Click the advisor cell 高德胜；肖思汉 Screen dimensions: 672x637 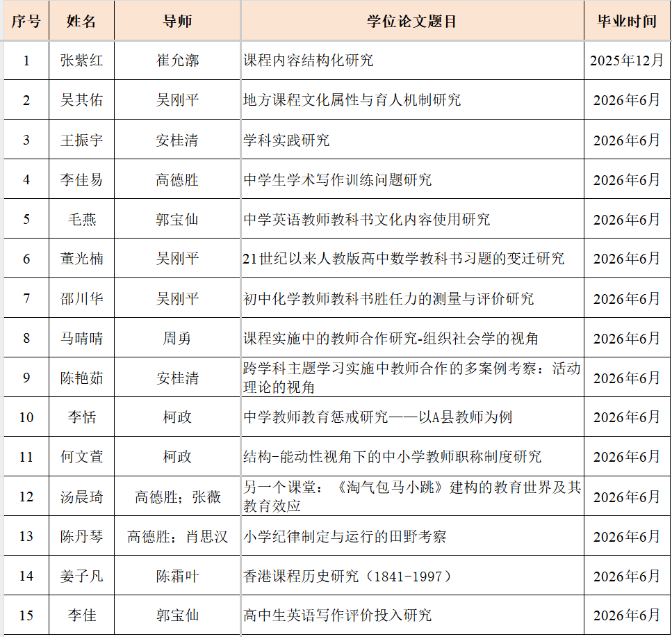click(177, 536)
